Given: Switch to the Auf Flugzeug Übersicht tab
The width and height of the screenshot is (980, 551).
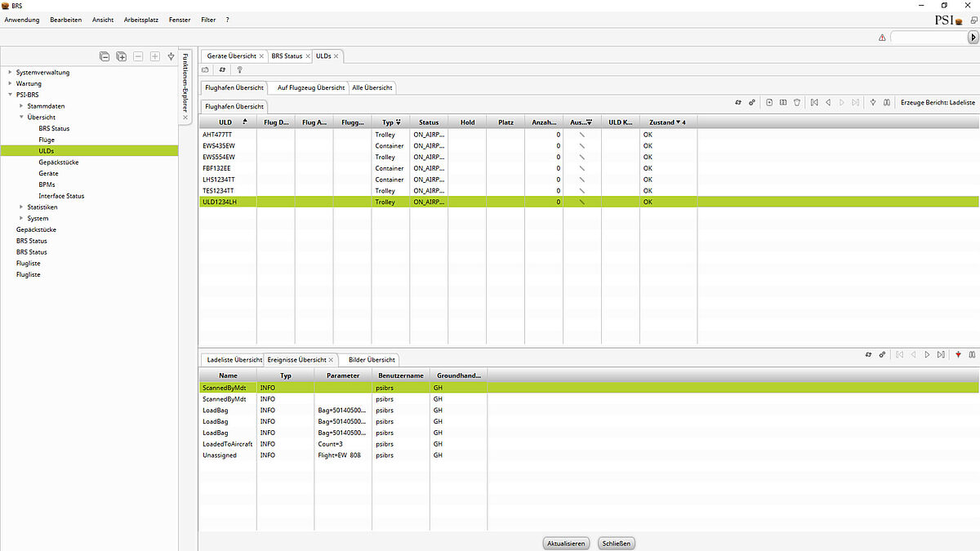Looking at the screenshot, I should pos(310,87).
